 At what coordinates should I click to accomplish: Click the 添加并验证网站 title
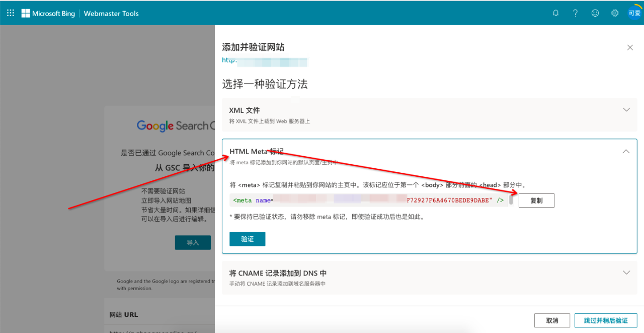click(x=253, y=47)
